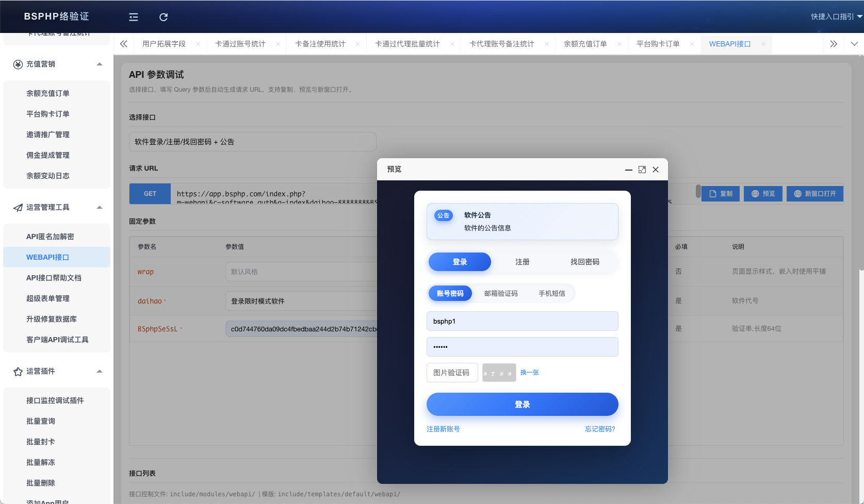The height and width of the screenshot is (504, 864).
Task: Close the 平台购卡订单 tab
Action: click(x=692, y=44)
